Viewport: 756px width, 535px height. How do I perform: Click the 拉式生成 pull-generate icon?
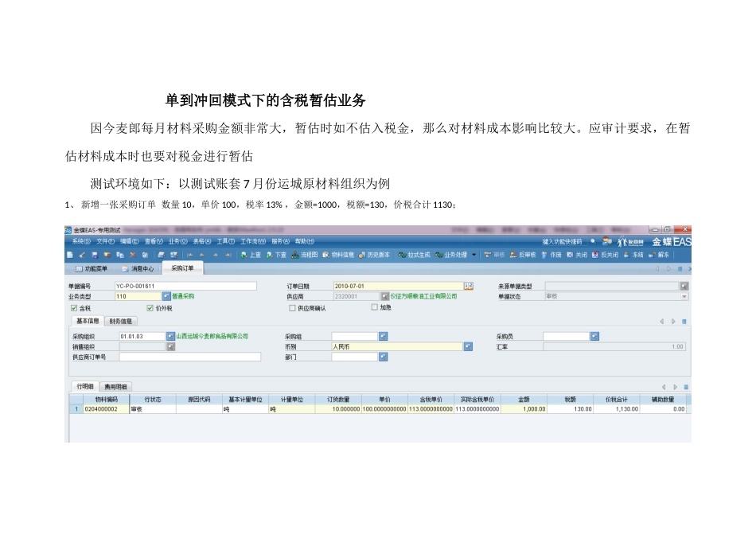point(415,255)
